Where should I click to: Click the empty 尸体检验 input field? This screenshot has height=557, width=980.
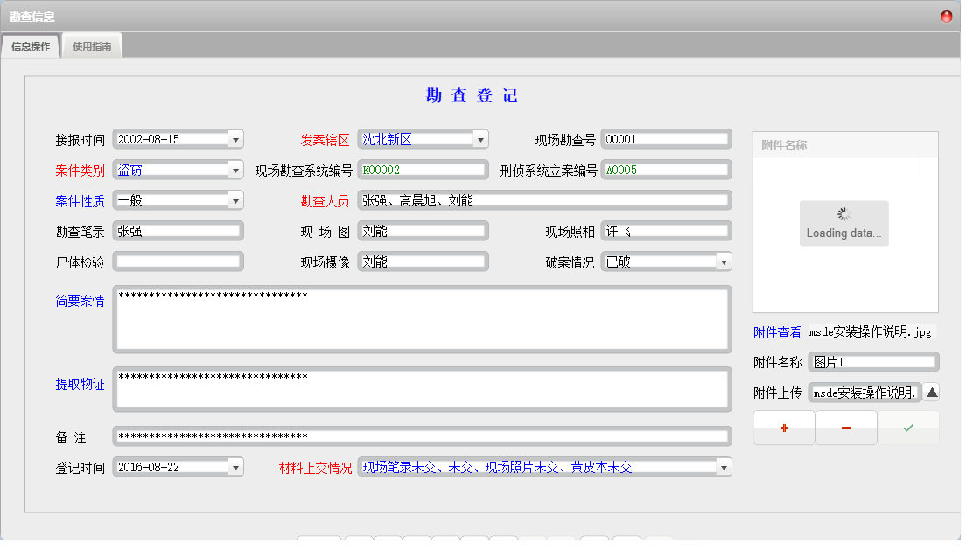pyautogui.click(x=178, y=261)
